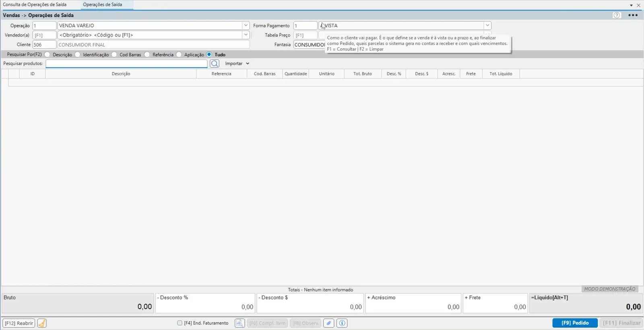This screenshot has width=644, height=330.
Task: Open the tab list arrow near the close button
Action: [x=631, y=6]
